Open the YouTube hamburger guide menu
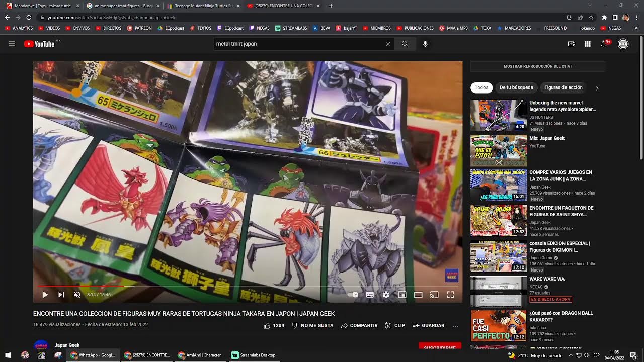Image resolution: width=644 pixels, height=362 pixels. point(12,44)
